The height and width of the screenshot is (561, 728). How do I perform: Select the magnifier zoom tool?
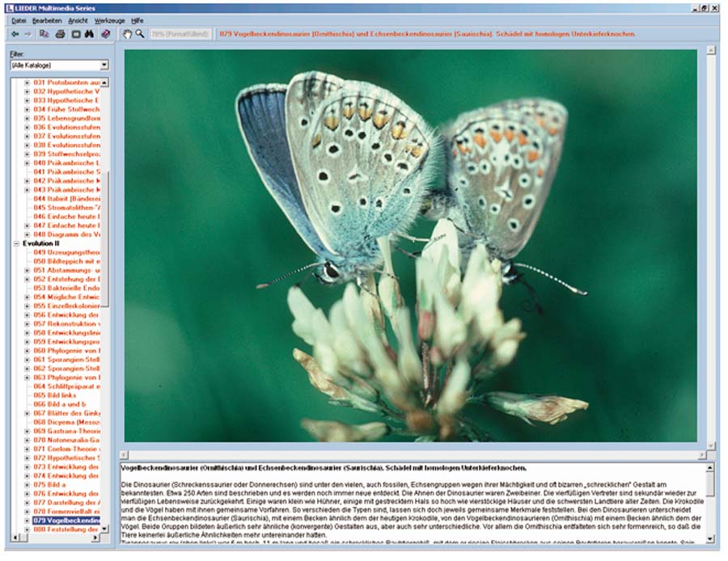pos(139,34)
